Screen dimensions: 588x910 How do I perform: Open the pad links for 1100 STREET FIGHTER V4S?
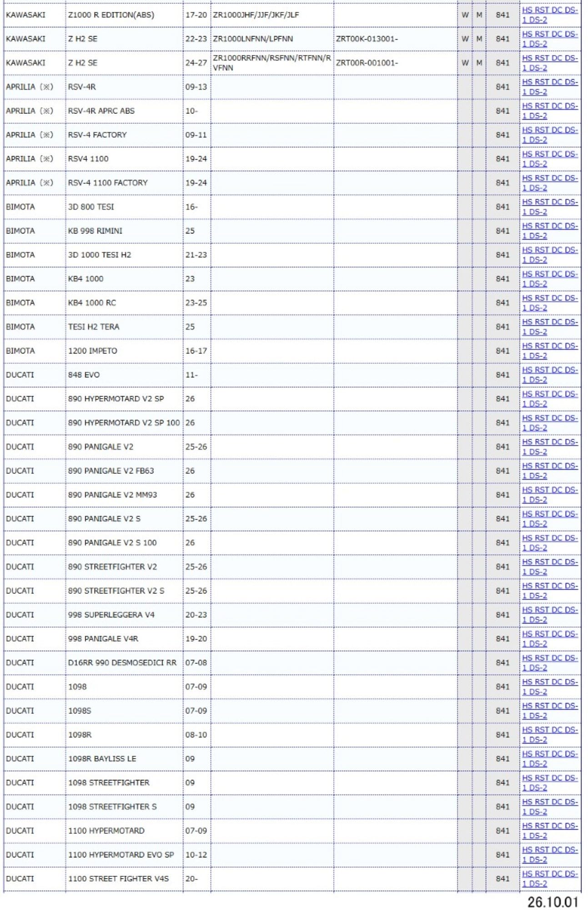[550, 879]
